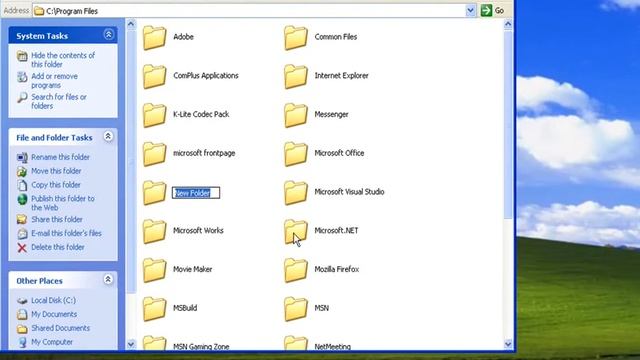This screenshot has height=360, width=640.
Task: Click the Share this folder icon
Action: pos(22,220)
